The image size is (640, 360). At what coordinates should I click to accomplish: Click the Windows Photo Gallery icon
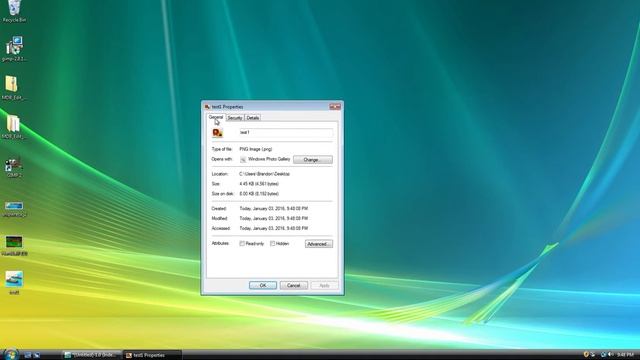[x=243, y=160]
